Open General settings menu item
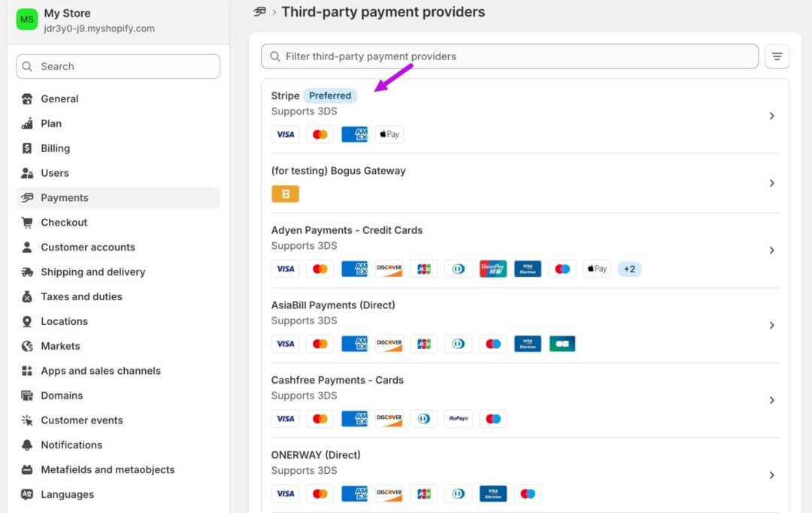 (x=118, y=99)
